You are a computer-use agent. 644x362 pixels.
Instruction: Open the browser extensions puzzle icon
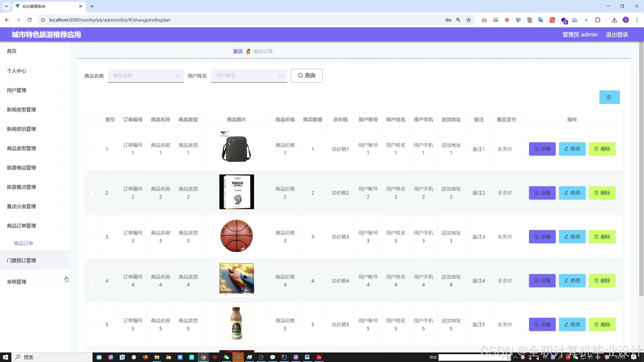coord(598,20)
